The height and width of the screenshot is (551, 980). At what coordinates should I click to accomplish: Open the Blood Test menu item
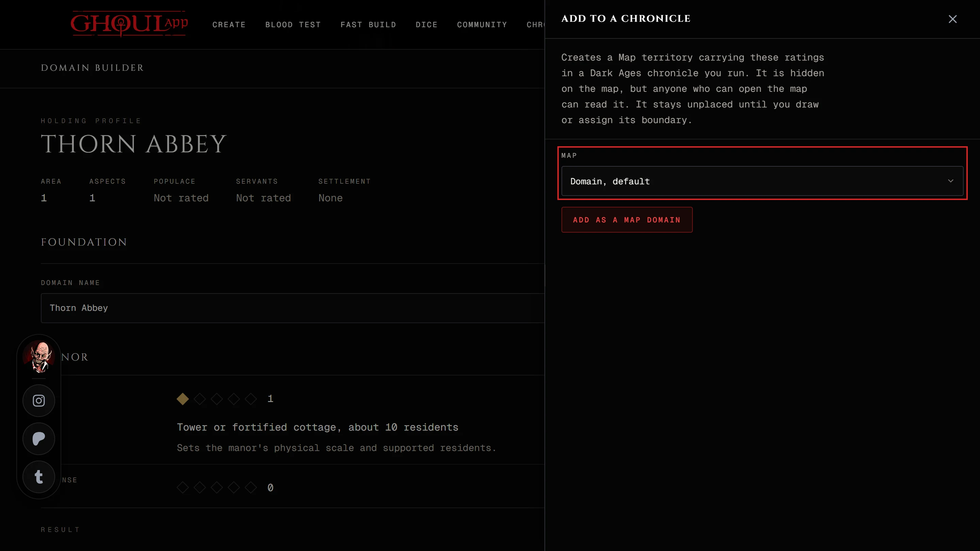[x=293, y=25]
